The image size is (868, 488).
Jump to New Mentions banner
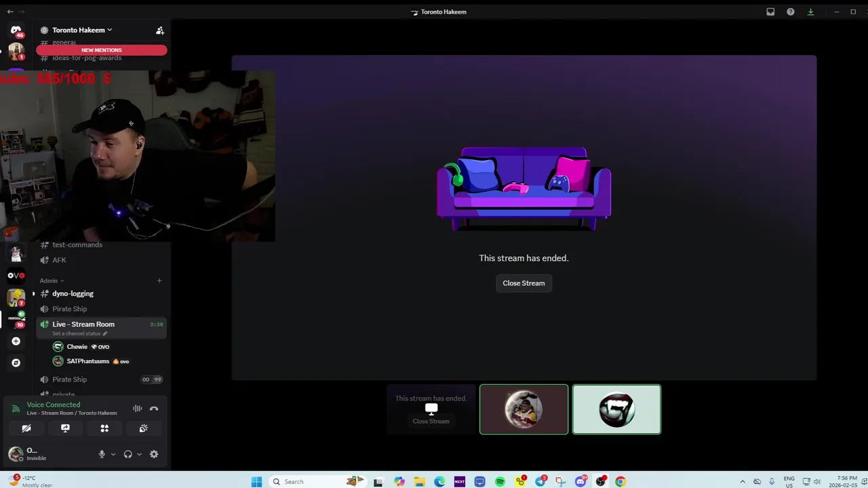click(102, 50)
